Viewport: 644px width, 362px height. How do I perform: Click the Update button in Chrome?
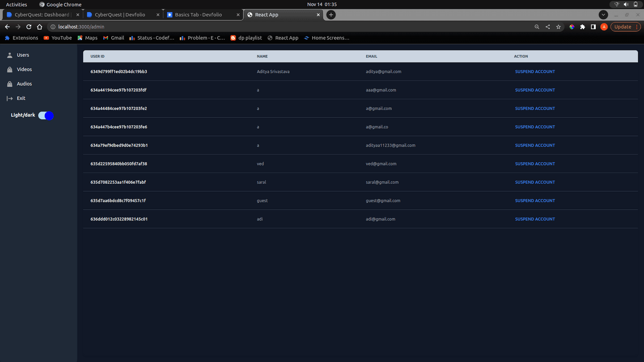(x=625, y=27)
